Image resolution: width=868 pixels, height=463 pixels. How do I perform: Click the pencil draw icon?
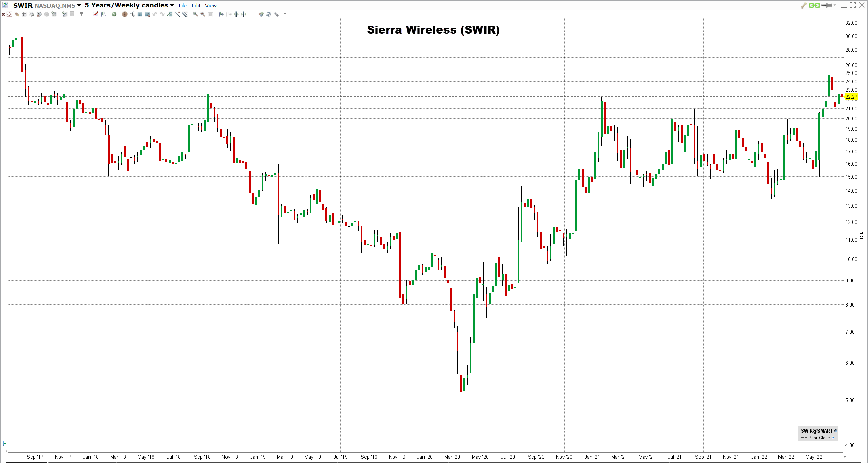(x=96, y=14)
